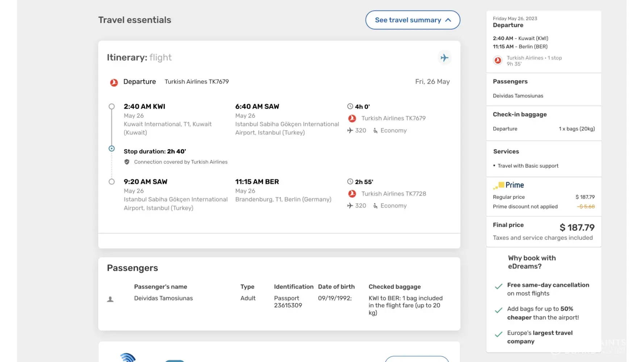The image size is (644, 362).
Task: Click the blue Wi-Fi signal icon at bottom
Action: point(127,358)
